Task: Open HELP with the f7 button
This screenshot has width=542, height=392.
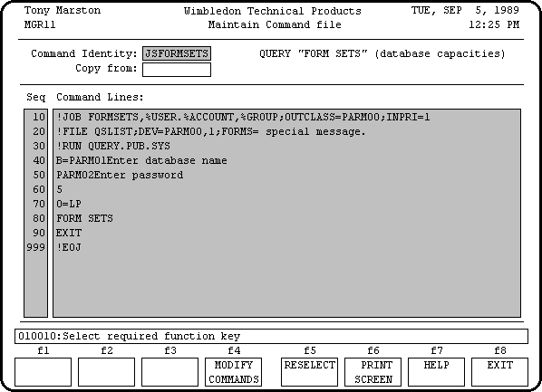Action: [436, 372]
